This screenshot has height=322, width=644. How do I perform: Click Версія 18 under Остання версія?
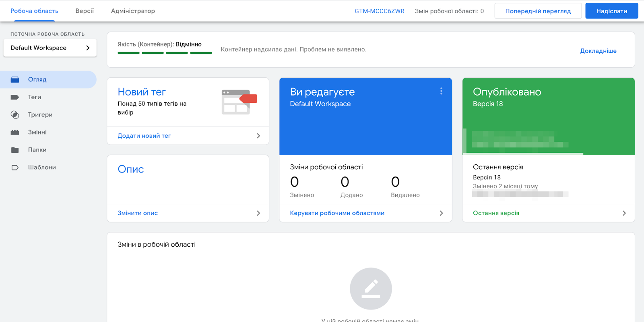pyautogui.click(x=487, y=177)
